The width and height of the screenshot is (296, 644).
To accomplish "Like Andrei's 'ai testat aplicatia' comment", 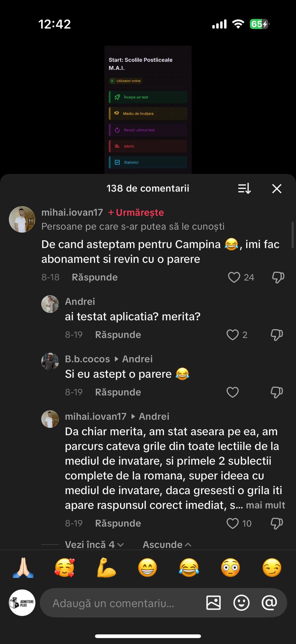I will [233, 335].
